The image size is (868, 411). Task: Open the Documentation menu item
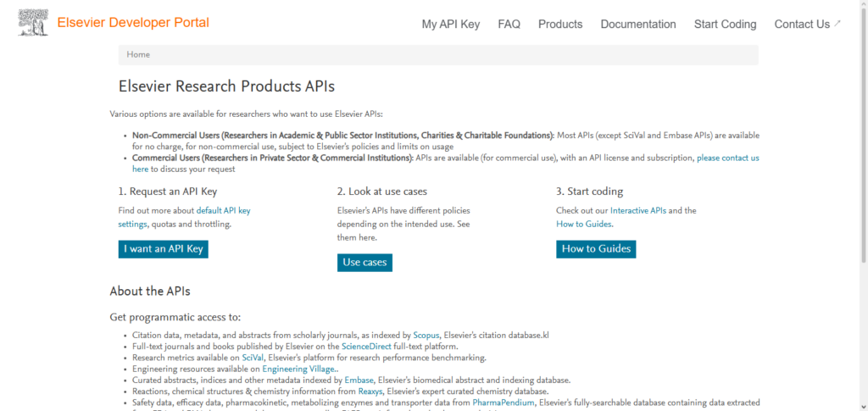(x=638, y=25)
